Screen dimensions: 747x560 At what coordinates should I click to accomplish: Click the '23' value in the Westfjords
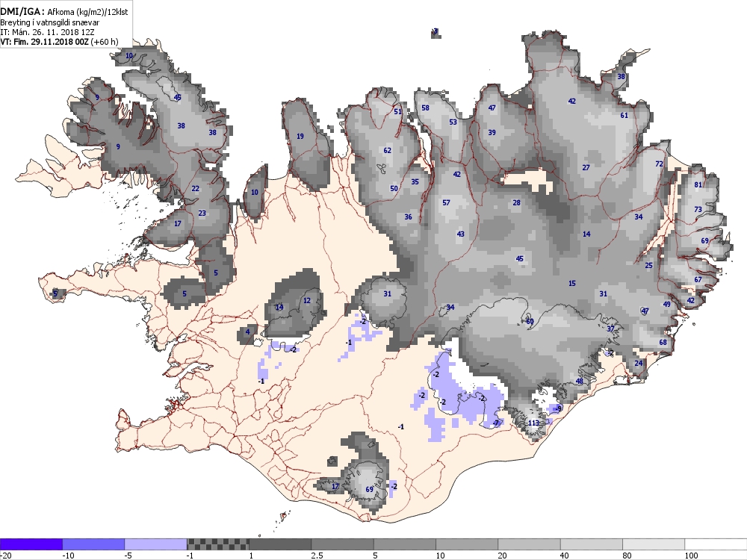click(202, 213)
